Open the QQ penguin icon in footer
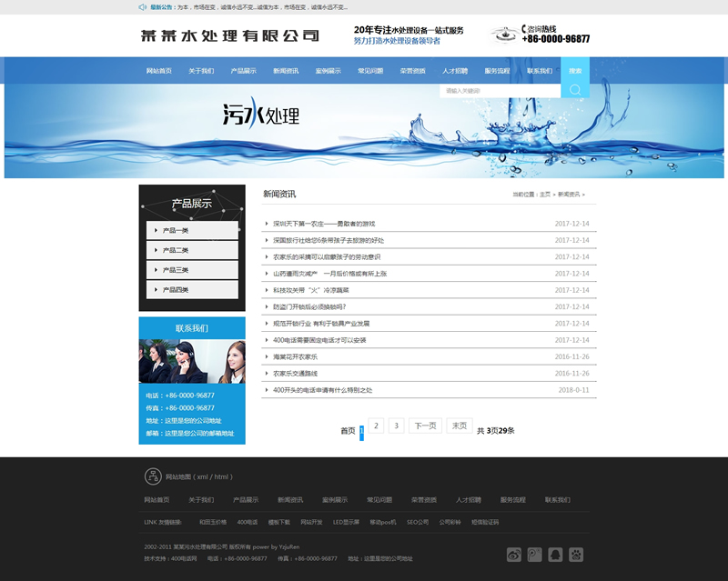Image resolution: width=728 pixels, height=581 pixels. (x=555, y=555)
